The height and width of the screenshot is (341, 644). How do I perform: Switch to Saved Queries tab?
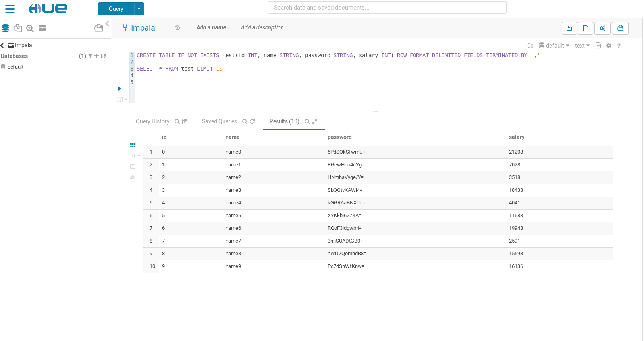pos(219,121)
